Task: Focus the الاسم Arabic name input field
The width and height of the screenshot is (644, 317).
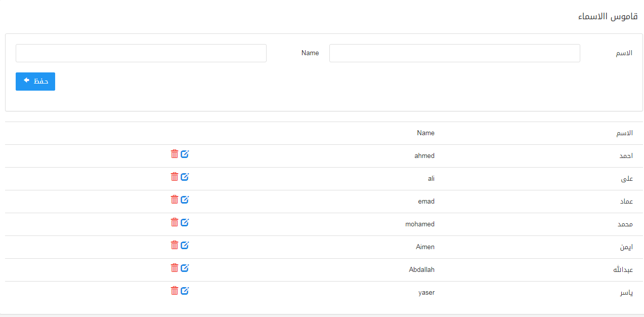Action: (454, 53)
